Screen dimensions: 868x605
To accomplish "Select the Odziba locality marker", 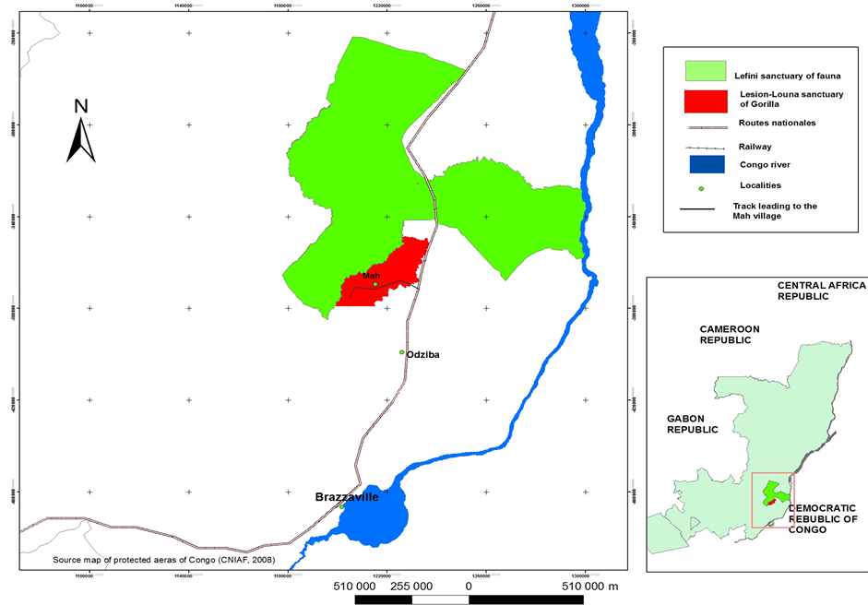I will click(401, 351).
